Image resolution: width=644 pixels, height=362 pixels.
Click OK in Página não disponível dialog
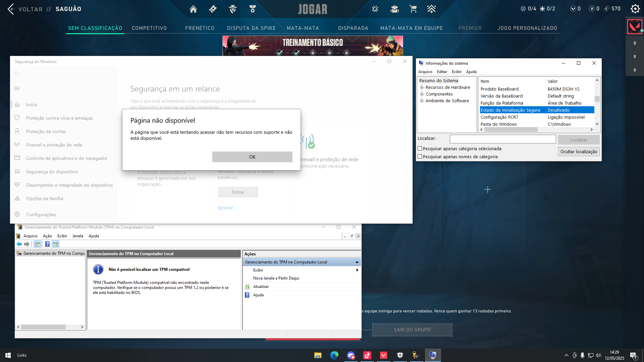(x=252, y=157)
